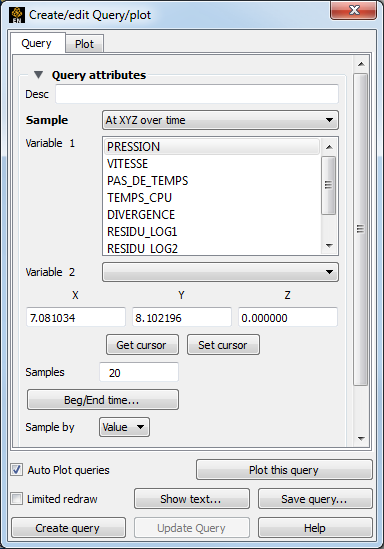Select RESIDU_LOG2 variable
The image size is (384, 549).
click(x=212, y=248)
